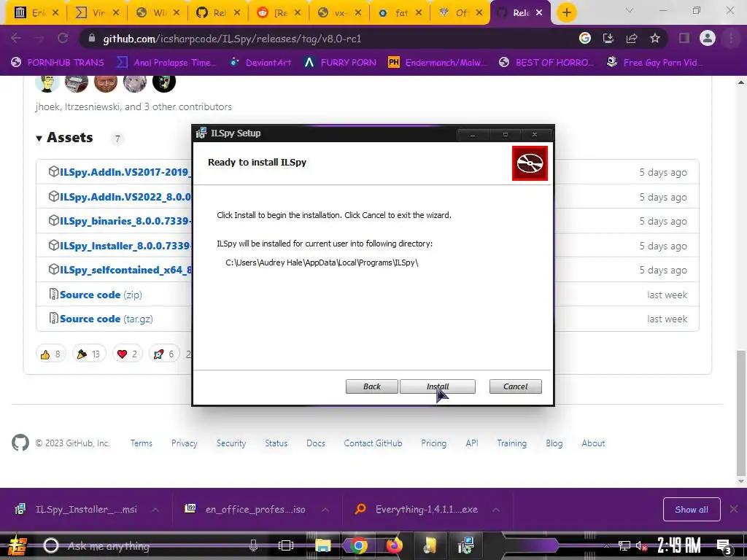Open the tab search chevron

point(630,10)
